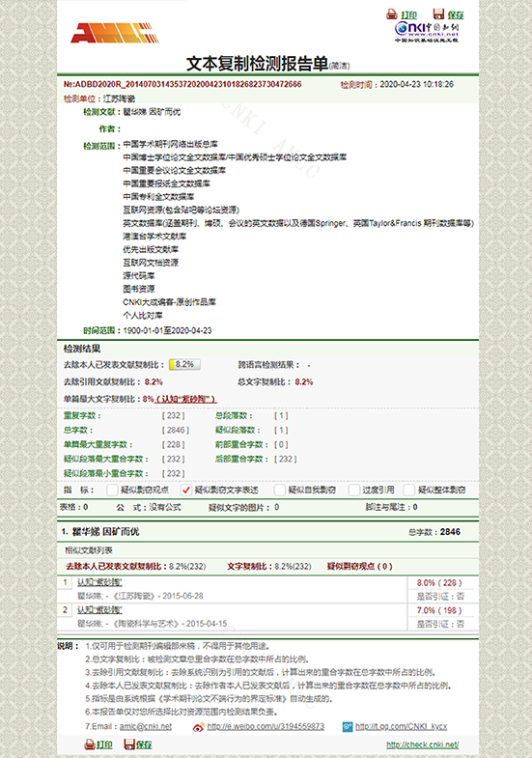Click the 总文字复制比 8.2% value
This screenshot has width=532, height=758.
[x=304, y=382]
